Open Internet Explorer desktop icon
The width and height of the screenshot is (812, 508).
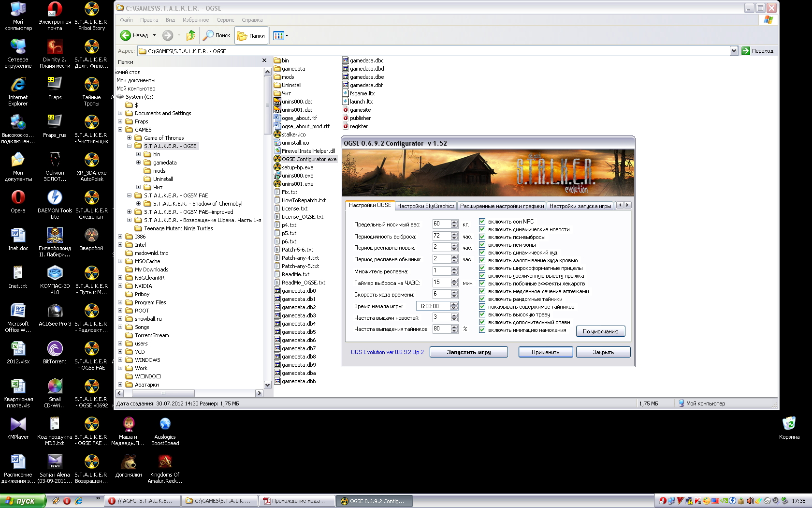click(18, 91)
